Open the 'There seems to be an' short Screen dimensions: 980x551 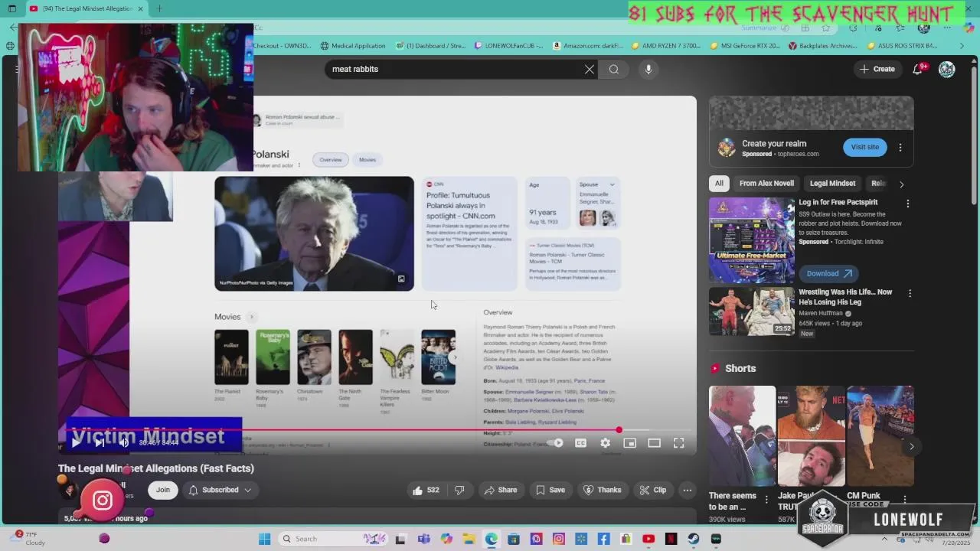tap(742, 436)
